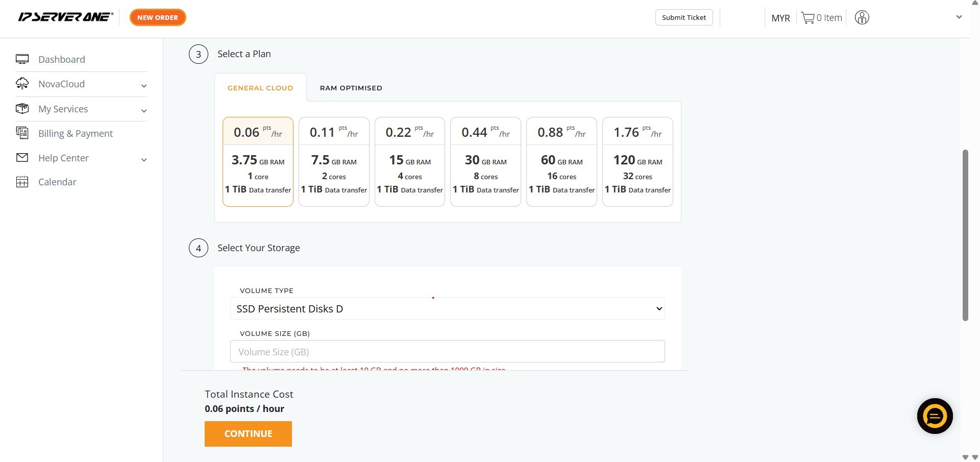Open the live chat bubble
Viewport: 980px width, 462px height.
[935, 416]
